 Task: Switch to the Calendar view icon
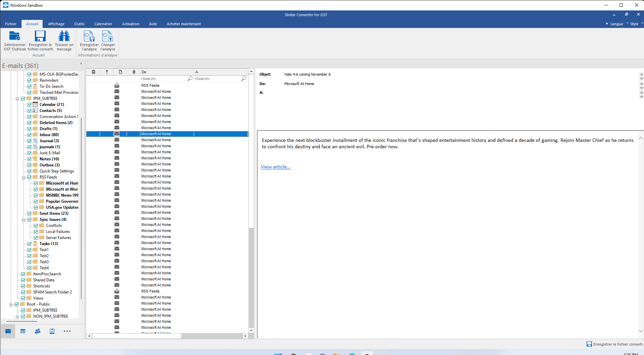coord(22,331)
